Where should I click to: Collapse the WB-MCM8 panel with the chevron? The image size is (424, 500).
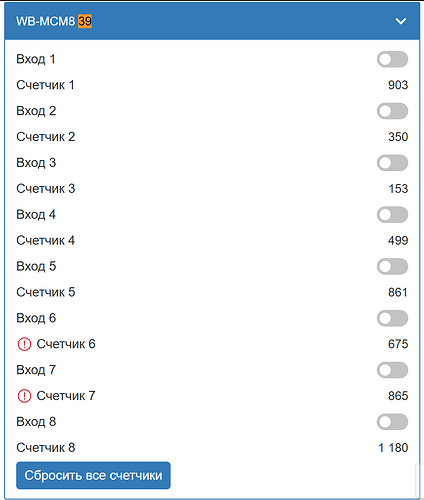tap(401, 21)
